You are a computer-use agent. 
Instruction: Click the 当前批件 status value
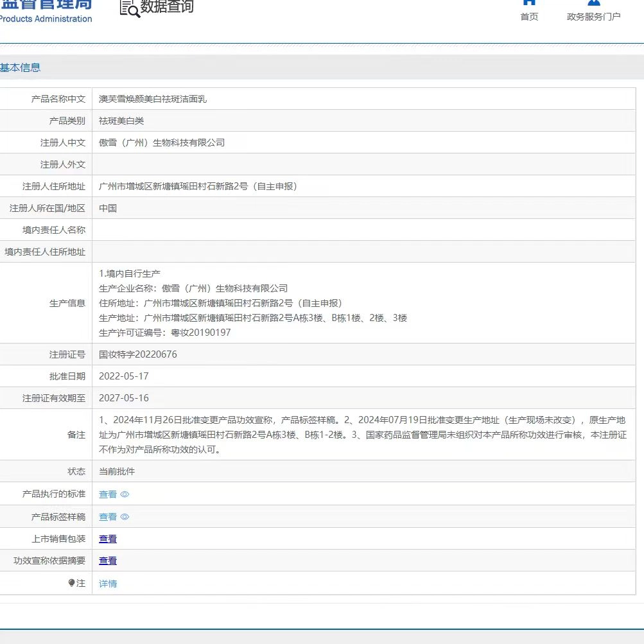pos(117,471)
